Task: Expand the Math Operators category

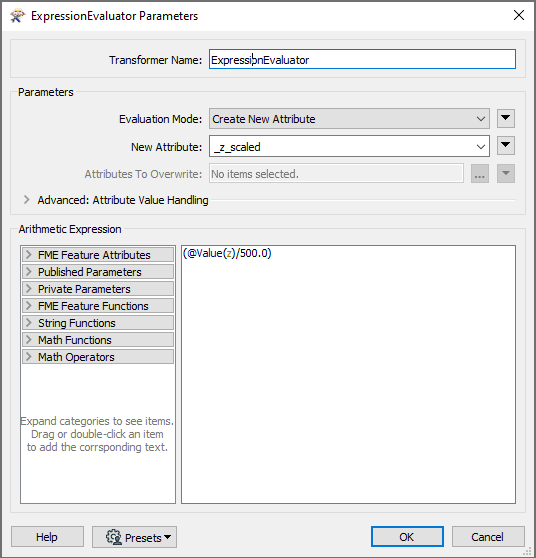Action: [x=98, y=357]
